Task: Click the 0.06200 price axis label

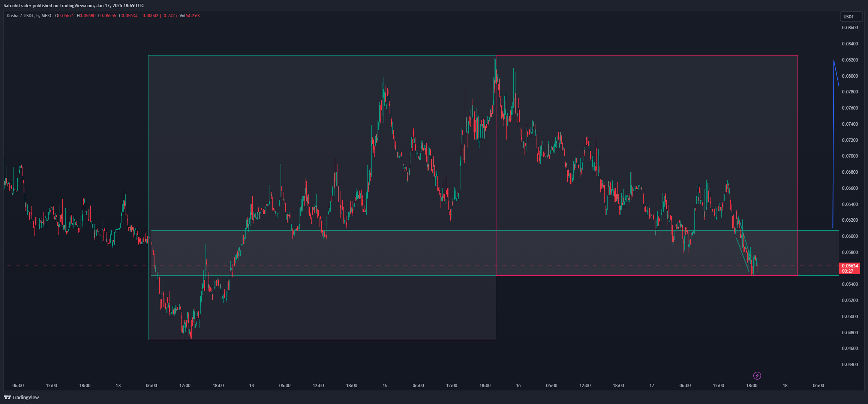Action: click(850, 220)
